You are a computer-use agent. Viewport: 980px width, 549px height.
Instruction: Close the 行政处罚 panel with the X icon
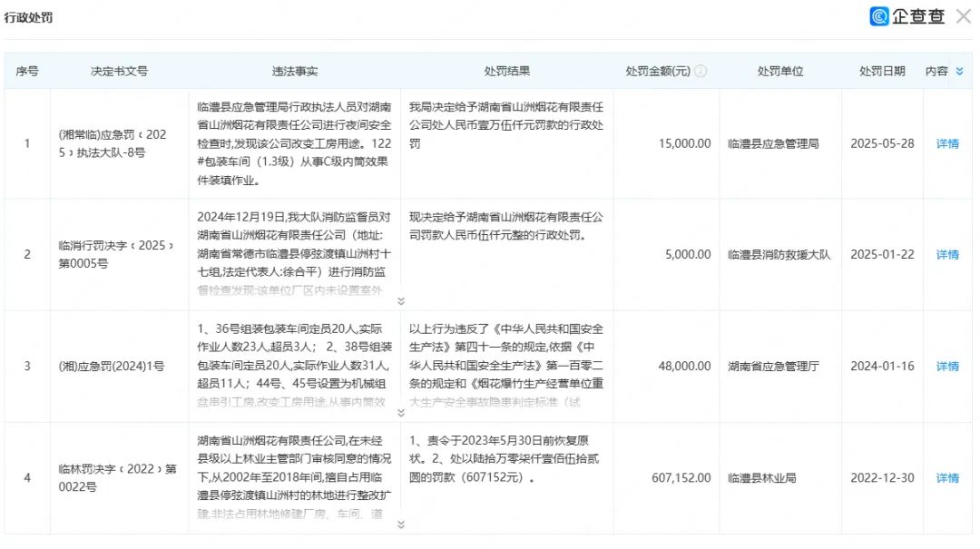click(x=964, y=16)
